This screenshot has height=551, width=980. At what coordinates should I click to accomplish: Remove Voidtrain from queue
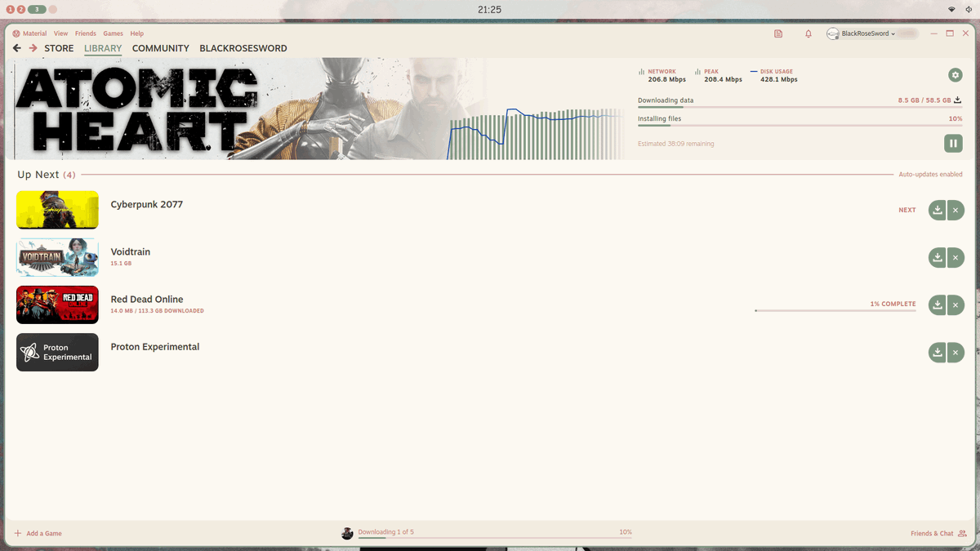(x=955, y=257)
